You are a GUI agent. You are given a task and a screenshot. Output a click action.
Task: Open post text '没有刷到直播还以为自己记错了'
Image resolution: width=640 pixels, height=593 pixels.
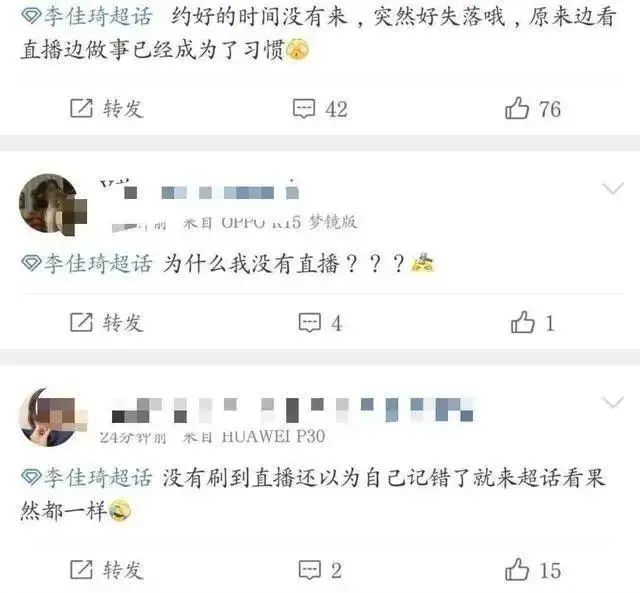click(x=315, y=478)
